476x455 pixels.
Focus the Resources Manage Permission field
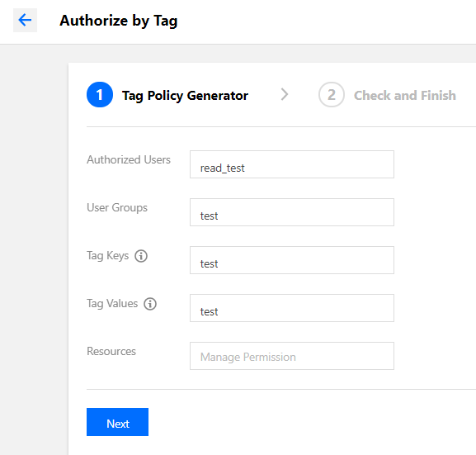point(292,356)
